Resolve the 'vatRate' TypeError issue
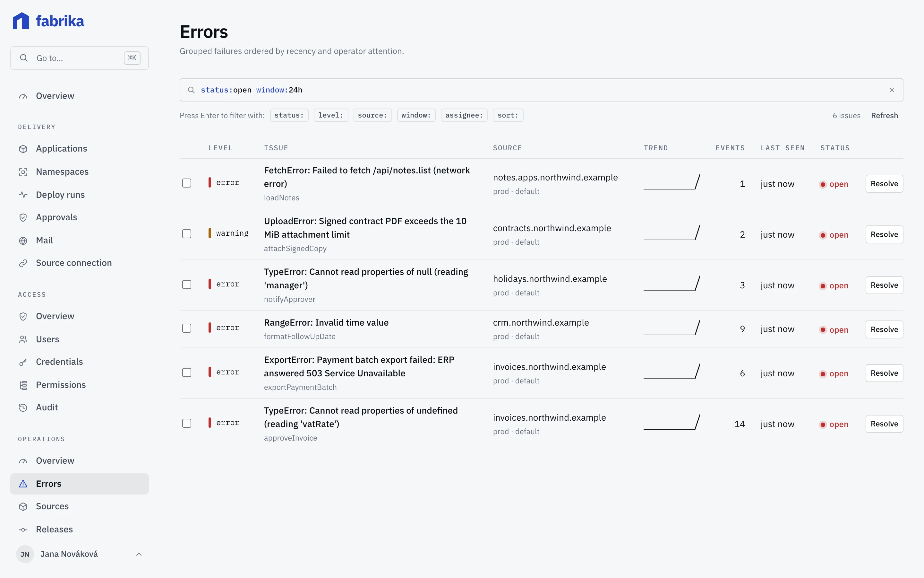The width and height of the screenshot is (924, 578). click(884, 424)
